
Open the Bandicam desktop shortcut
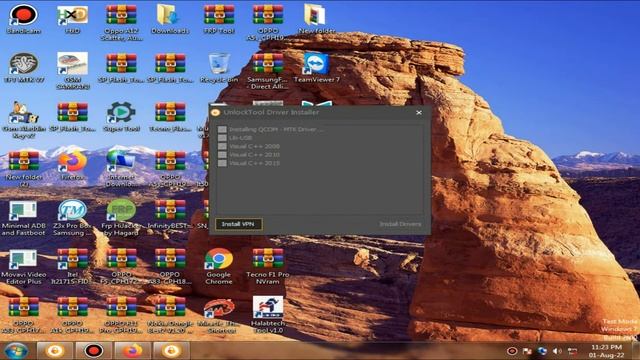(x=24, y=19)
